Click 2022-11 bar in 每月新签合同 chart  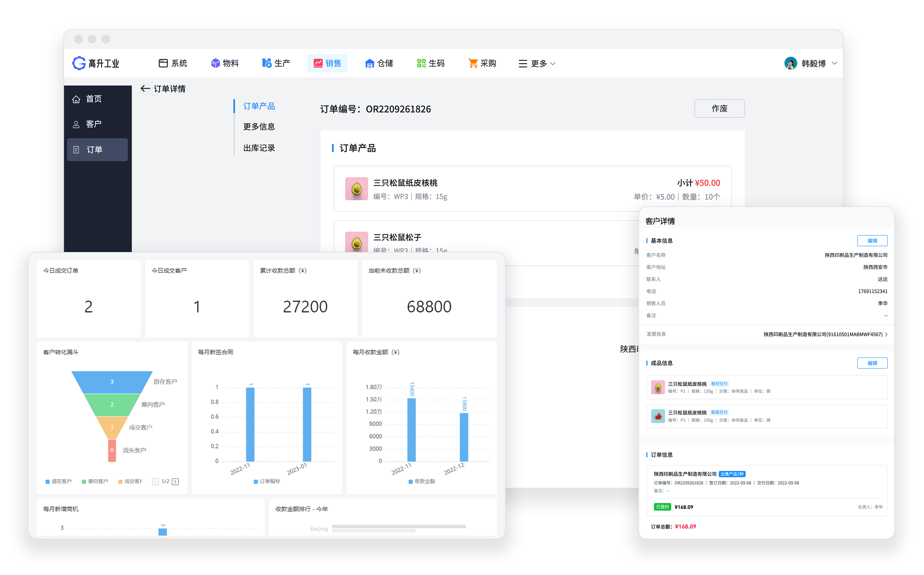[250, 424]
